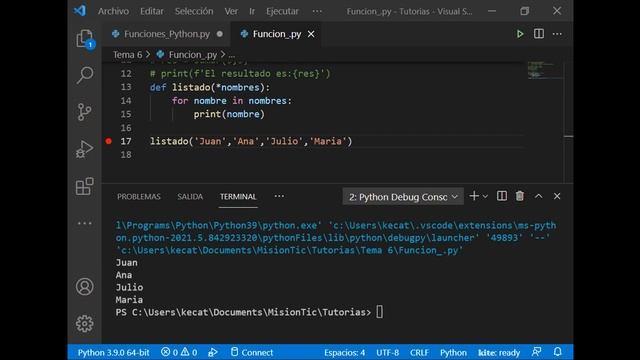Select Python 3.9.0 64-bit interpreter
The width and height of the screenshot is (640, 360).
(113, 352)
